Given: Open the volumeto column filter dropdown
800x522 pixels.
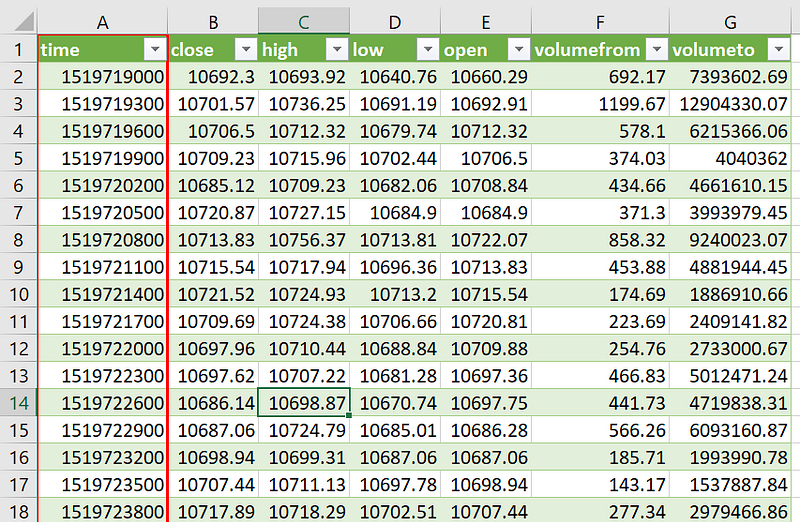Looking at the screenshot, I should tap(778, 49).
